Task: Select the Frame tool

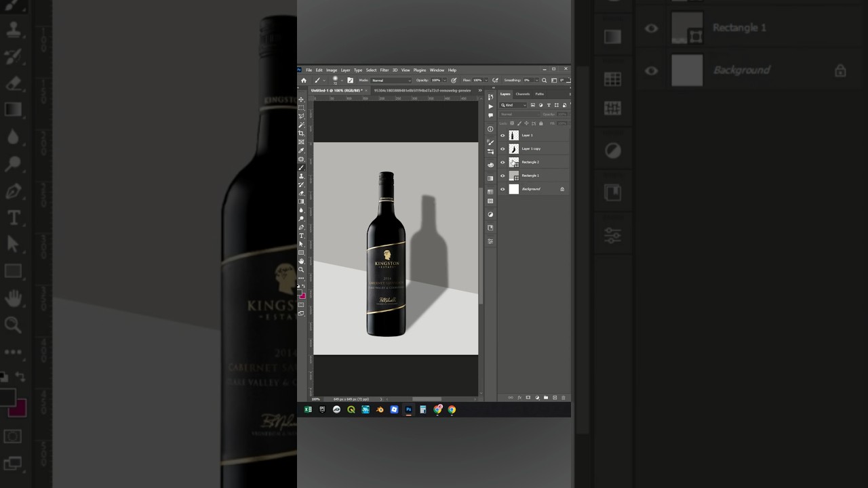Action: tap(302, 142)
